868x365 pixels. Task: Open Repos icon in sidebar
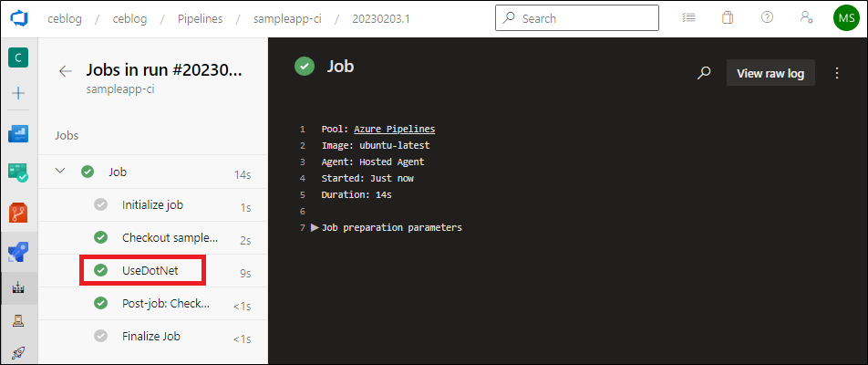(18, 212)
